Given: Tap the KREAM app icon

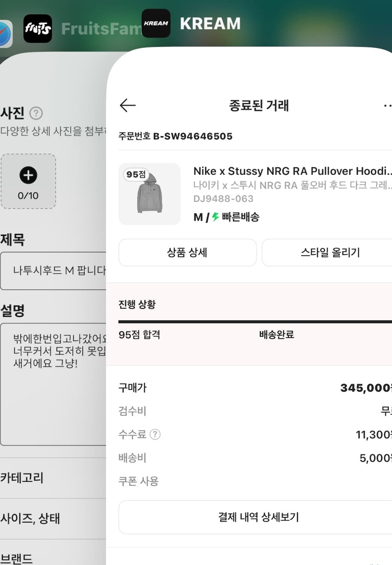Looking at the screenshot, I should click(x=156, y=23).
